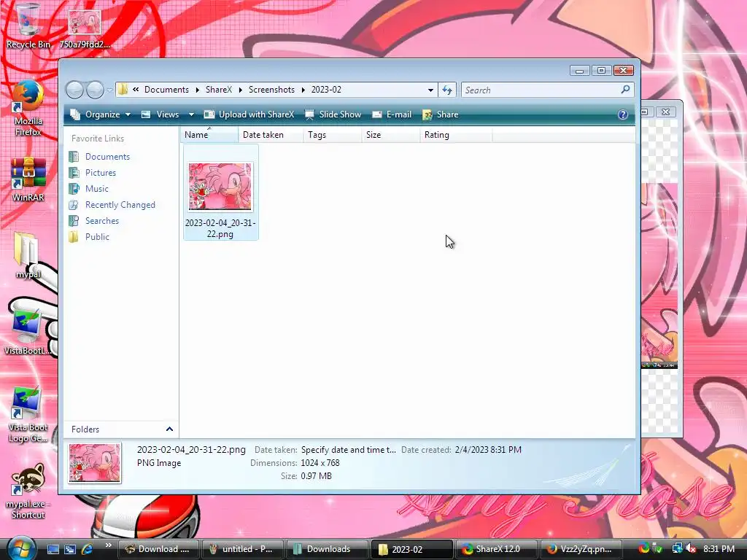The width and height of the screenshot is (747, 560).
Task: Open the Views dropdown arrow
Action: click(x=191, y=114)
